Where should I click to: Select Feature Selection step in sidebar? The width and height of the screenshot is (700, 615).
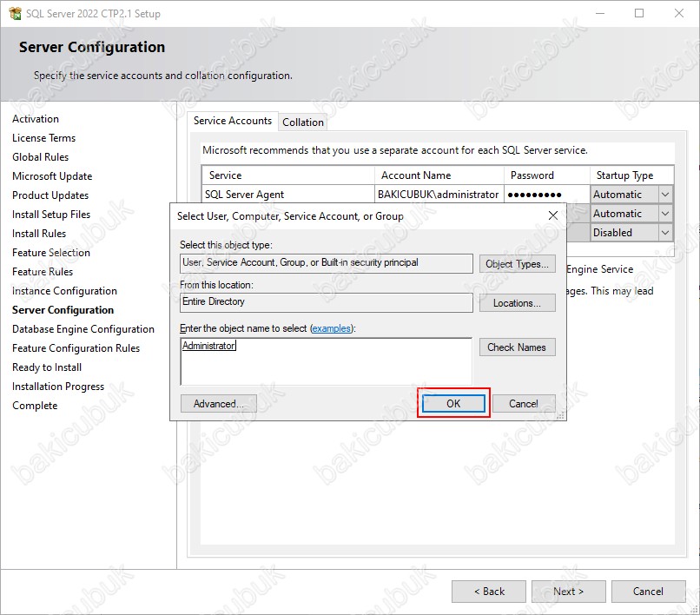51,253
